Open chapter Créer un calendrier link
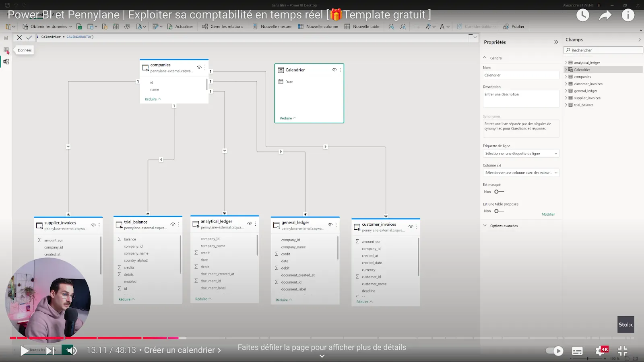The width and height of the screenshot is (644, 362). [182, 350]
